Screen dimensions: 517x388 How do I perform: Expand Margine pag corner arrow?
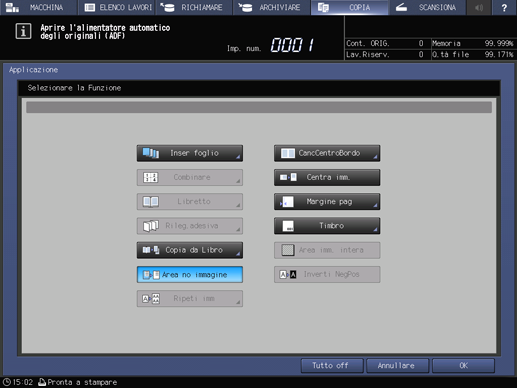coord(375,205)
